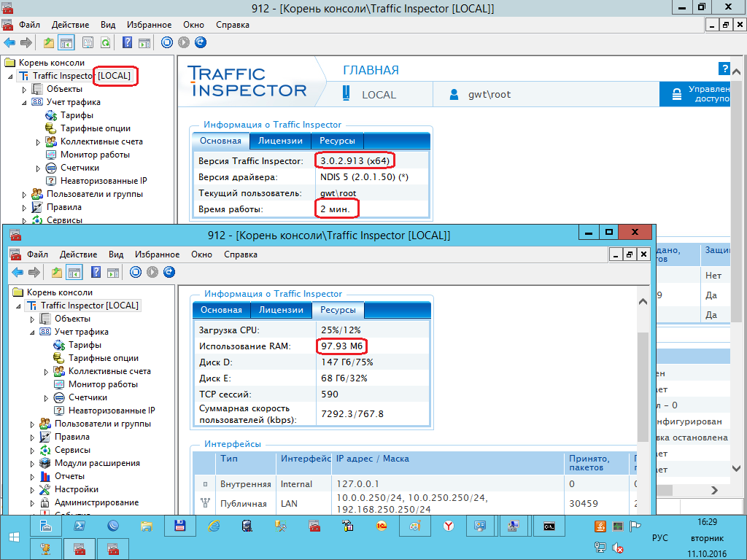Click the PowerShell icon on the taskbar
This screenshot has height=560, width=747.
(x=79, y=526)
